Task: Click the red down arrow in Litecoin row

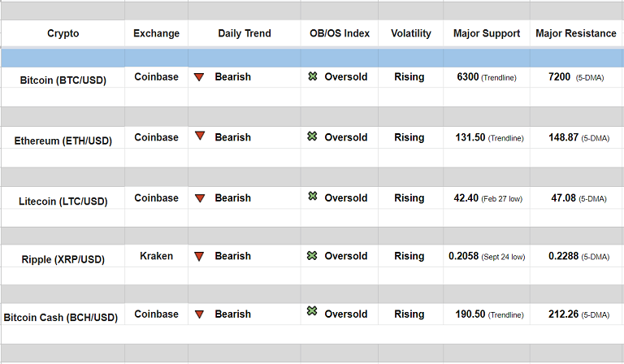Action: click(199, 197)
